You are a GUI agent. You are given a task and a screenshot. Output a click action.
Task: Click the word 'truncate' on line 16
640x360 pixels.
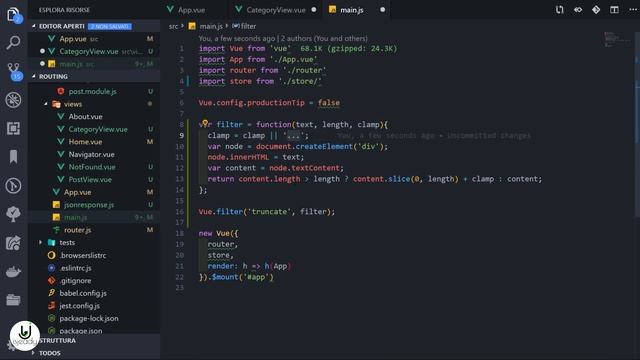coord(269,211)
